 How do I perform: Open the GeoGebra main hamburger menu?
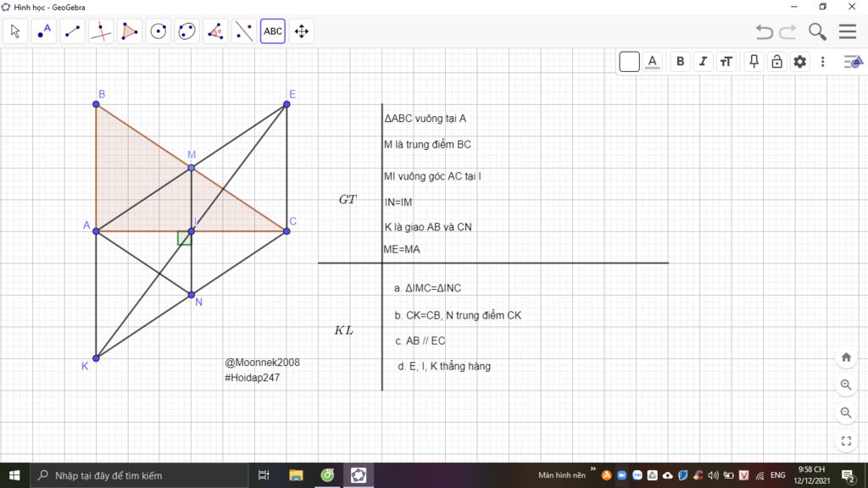click(848, 31)
